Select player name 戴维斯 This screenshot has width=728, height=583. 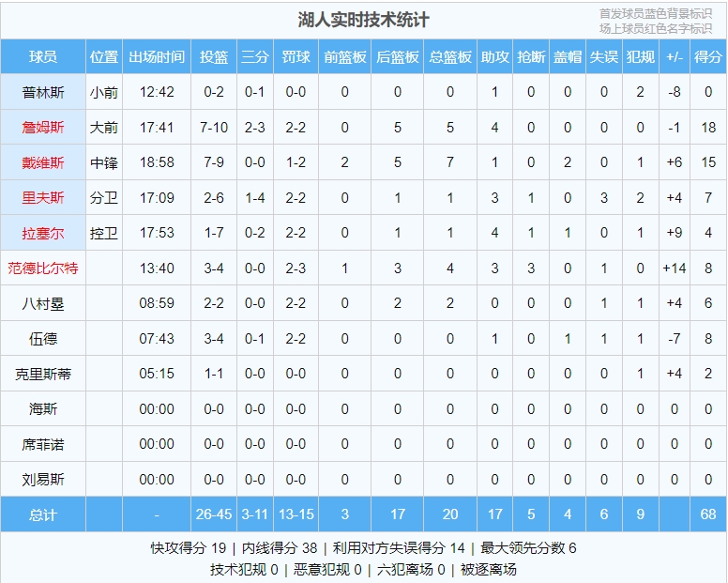43,162
